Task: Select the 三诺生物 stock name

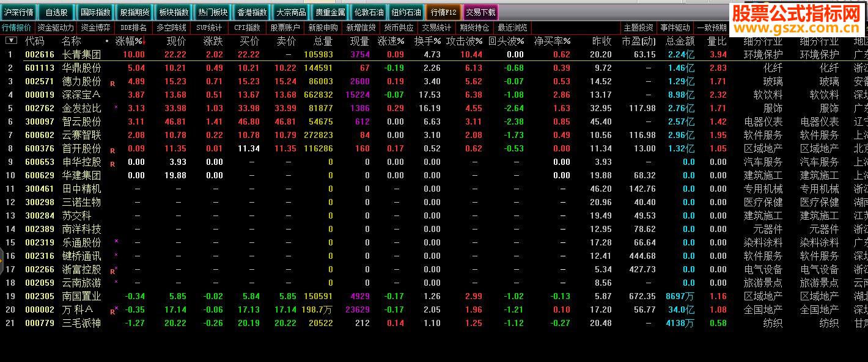Action: pos(81,202)
